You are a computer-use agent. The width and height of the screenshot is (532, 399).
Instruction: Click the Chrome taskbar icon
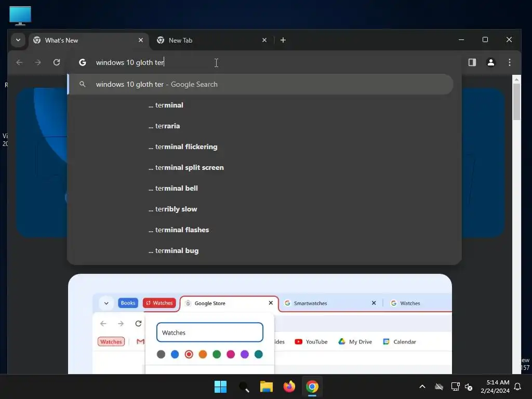[x=312, y=387]
